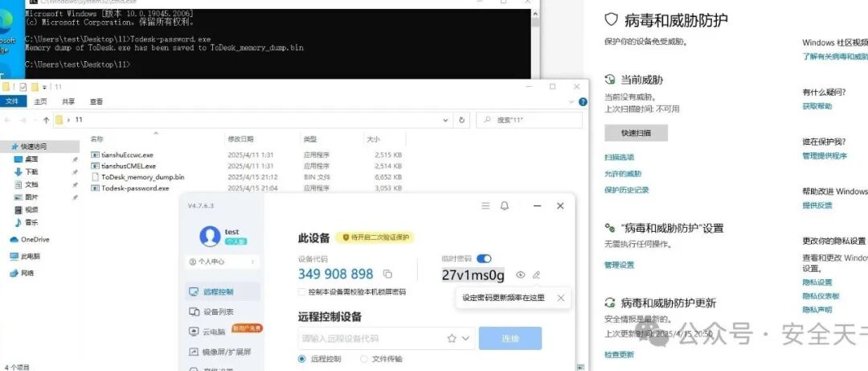
Task: Click the 连接 connect button
Action: [510, 338]
